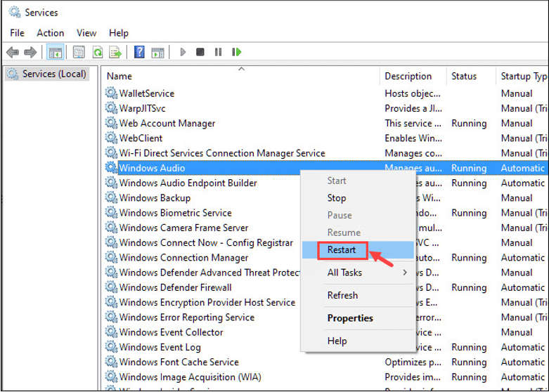The image size is (549, 392).
Task: Click the Services title bar gear icon
Action: (15, 12)
